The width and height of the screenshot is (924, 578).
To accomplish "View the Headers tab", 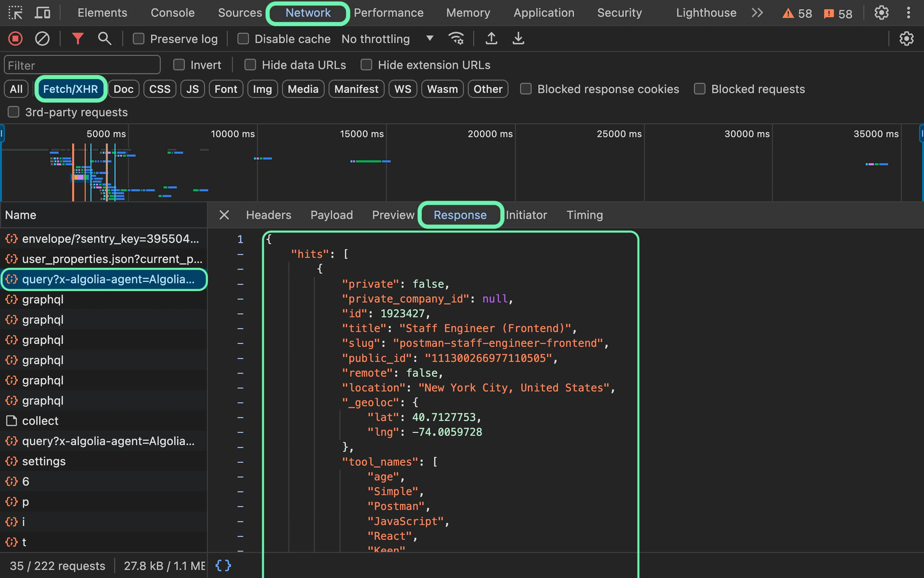I will [x=269, y=215].
